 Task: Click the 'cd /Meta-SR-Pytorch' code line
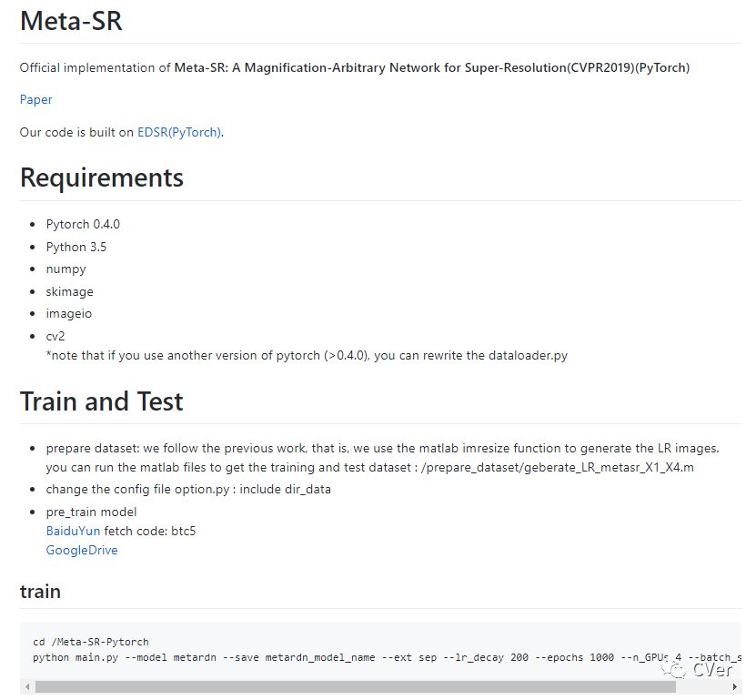[90, 642]
